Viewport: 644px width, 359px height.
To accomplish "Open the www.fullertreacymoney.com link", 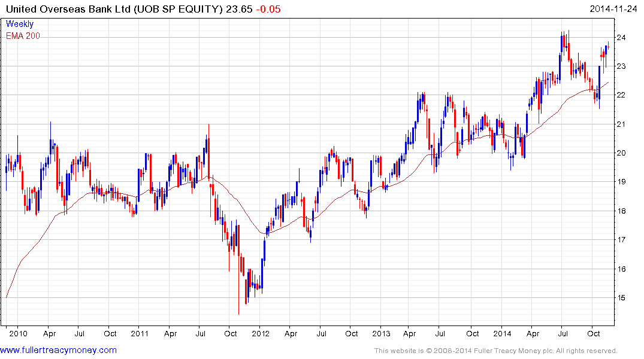I will (58, 350).
